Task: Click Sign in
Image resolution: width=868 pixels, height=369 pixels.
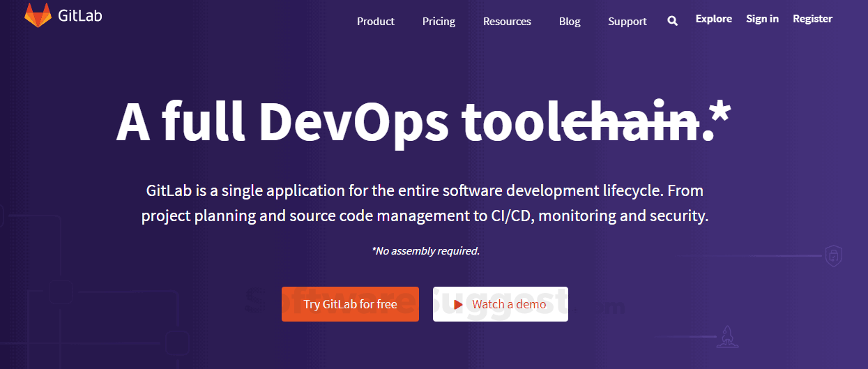Action: click(x=762, y=19)
